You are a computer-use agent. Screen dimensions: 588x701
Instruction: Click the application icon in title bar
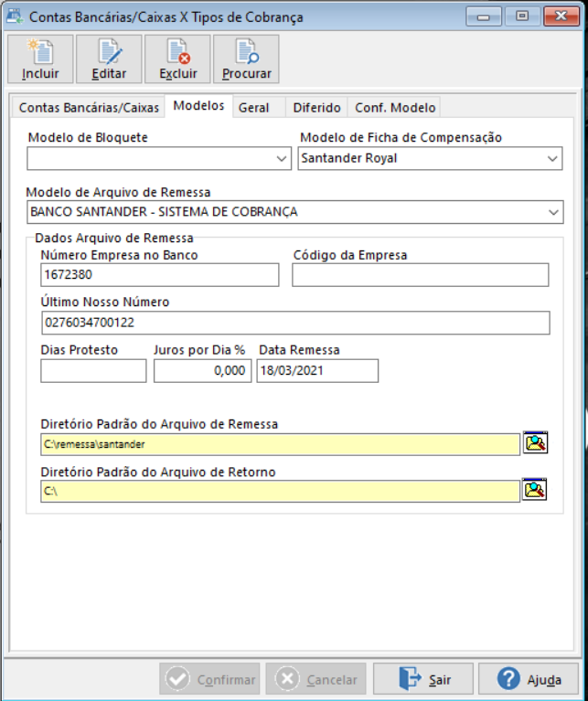click(15, 16)
